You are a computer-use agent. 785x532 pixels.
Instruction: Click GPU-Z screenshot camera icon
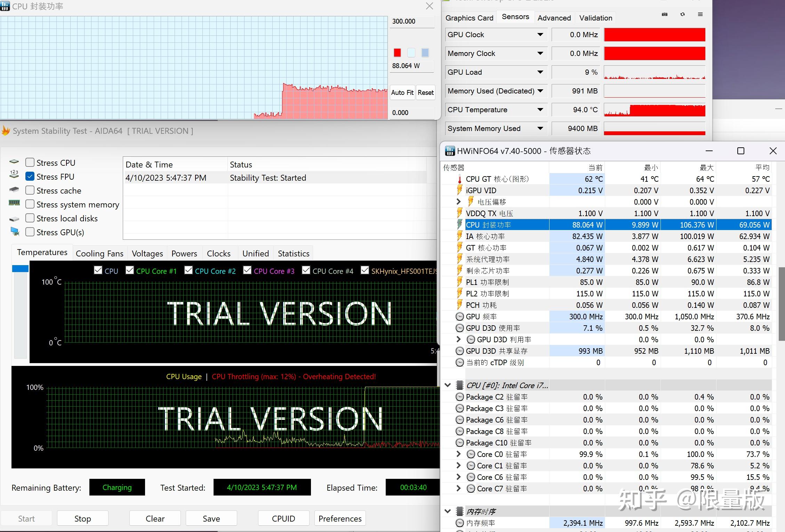pos(664,15)
